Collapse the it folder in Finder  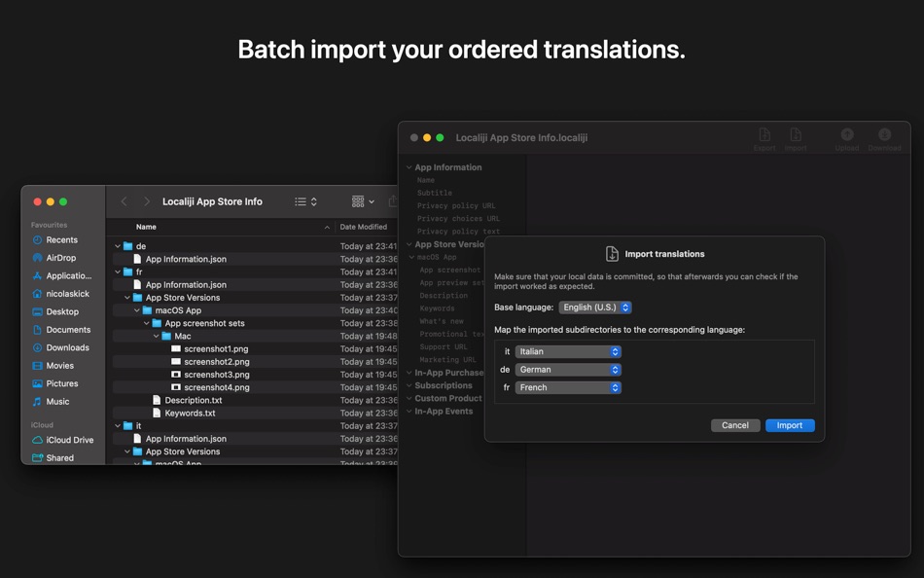[x=118, y=426]
